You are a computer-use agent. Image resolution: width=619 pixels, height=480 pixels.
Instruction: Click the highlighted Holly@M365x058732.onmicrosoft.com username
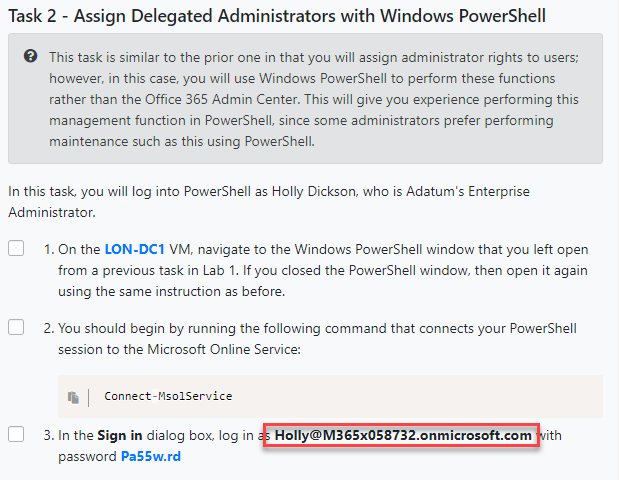(403, 436)
